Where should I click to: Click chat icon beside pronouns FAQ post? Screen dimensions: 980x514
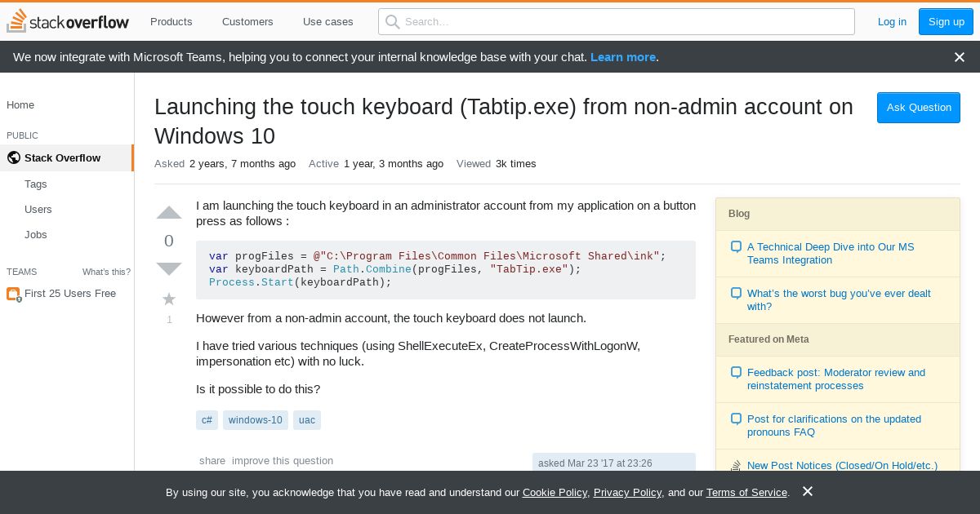tap(736, 419)
